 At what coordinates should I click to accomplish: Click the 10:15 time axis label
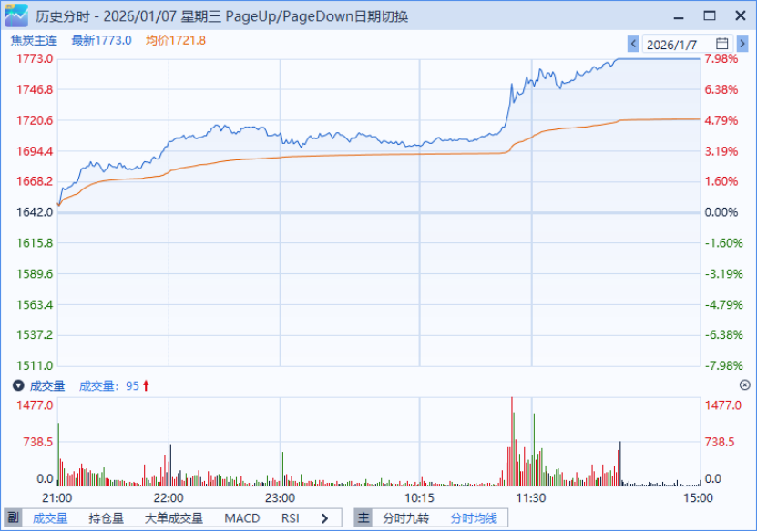[x=419, y=497]
